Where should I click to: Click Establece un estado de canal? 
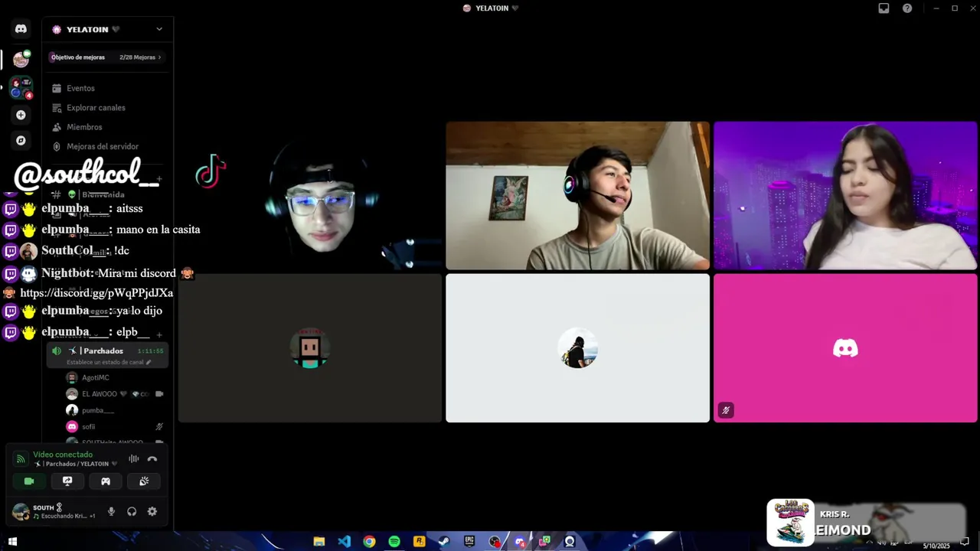(x=106, y=362)
